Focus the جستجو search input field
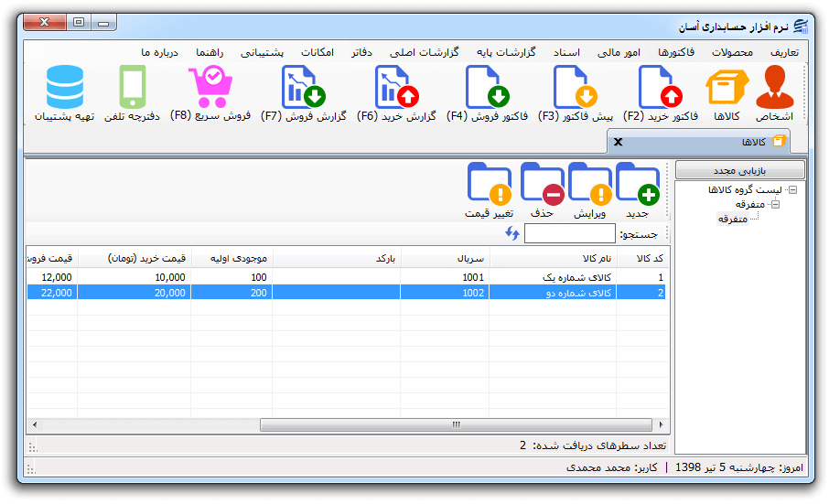Screen dimensions: 829x504 tap(569, 233)
